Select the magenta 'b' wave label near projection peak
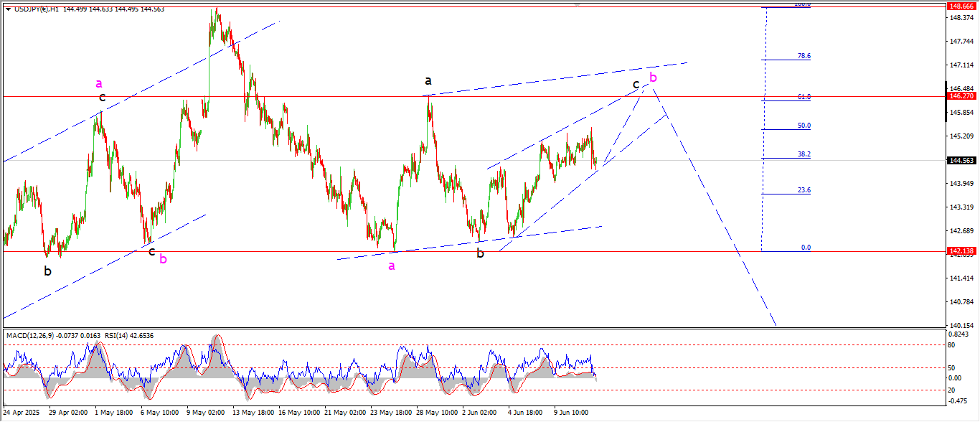Screen dimensions: 980x422 point(653,77)
